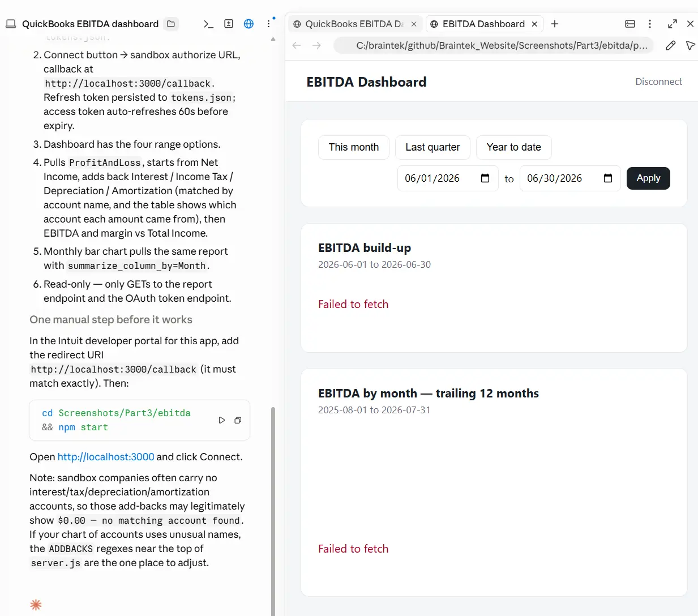Image resolution: width=698 pixels, height=616 pixels.
Task: Open a new browser tab
Action: [x=555, y=24]
